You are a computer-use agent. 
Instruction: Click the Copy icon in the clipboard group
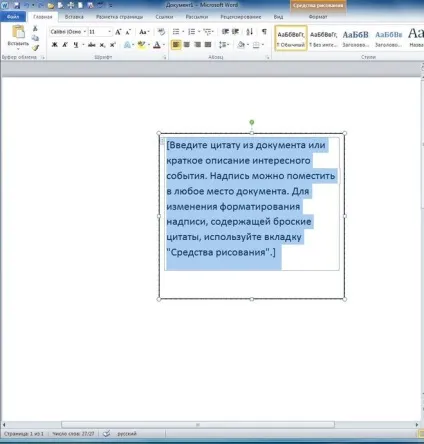click(x=35, y=38)
